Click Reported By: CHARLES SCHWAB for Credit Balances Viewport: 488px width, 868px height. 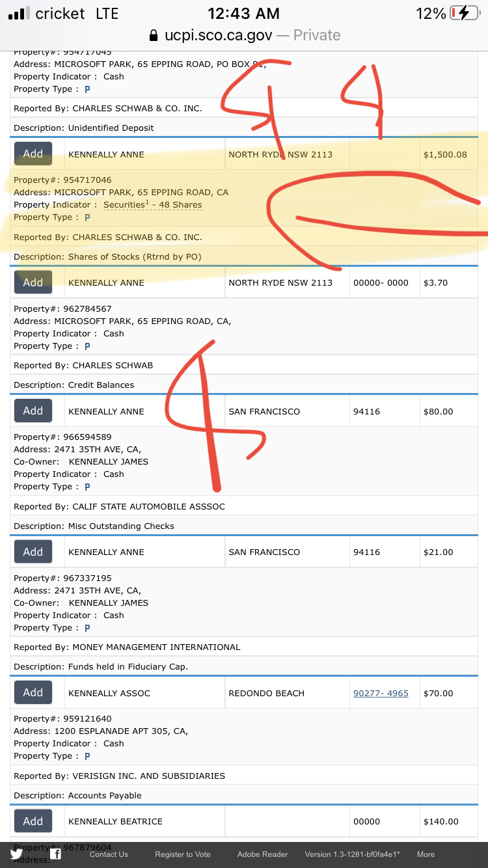(83, 366)
